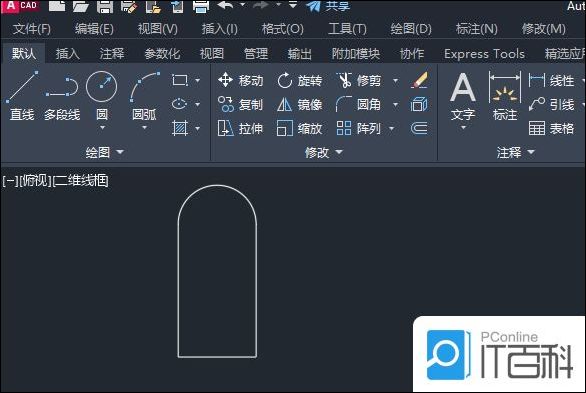The height and width of the screenshot is (393, 586).
Task: Activate the Rotate (旋转) tool
Action: pyautogui.click(x=299, y=80)
